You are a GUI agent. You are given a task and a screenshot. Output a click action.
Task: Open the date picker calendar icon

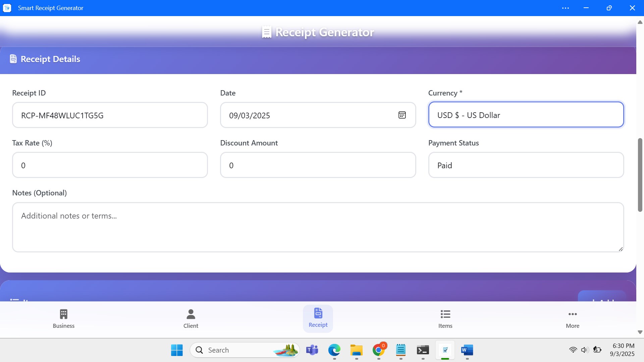click(x=402, y=115)
